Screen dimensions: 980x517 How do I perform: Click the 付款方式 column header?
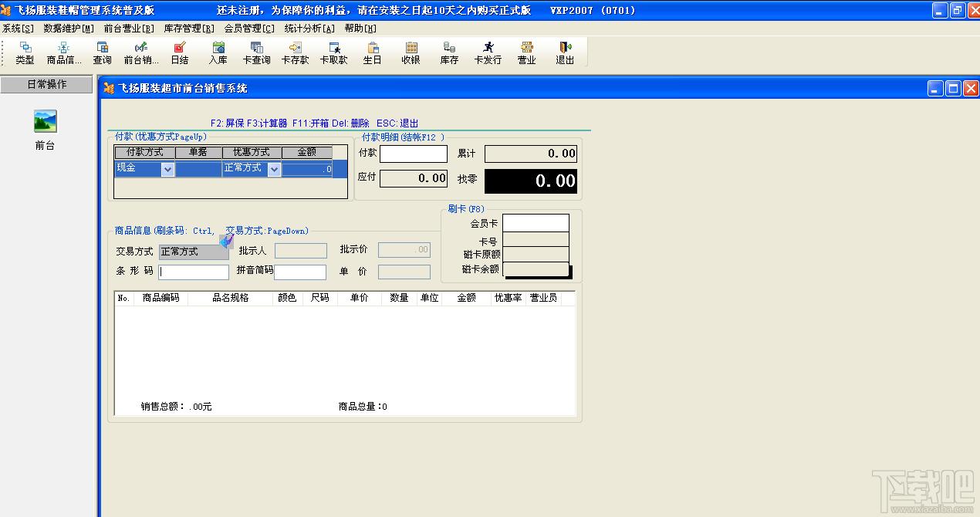pos(144,153)
